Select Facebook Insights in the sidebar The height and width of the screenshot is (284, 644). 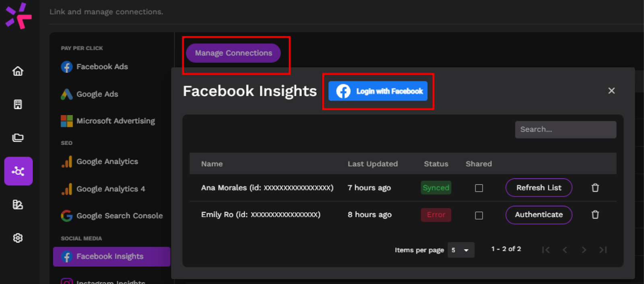(112, 257)
